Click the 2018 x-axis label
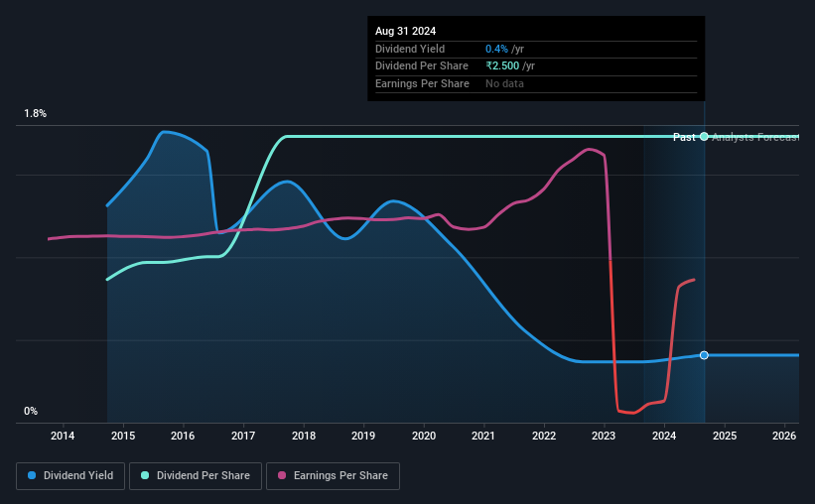 [x=304, y=436]
